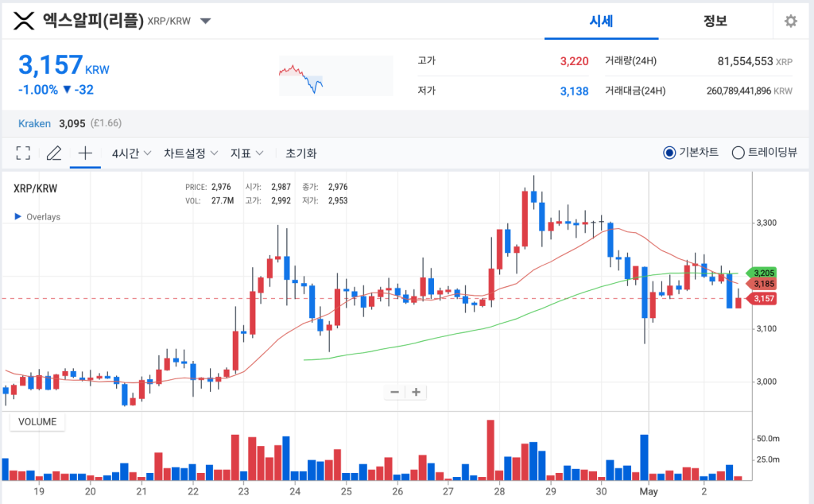
Task: Click the (£1.66) Kraken price value
Action: pos(106,123)
